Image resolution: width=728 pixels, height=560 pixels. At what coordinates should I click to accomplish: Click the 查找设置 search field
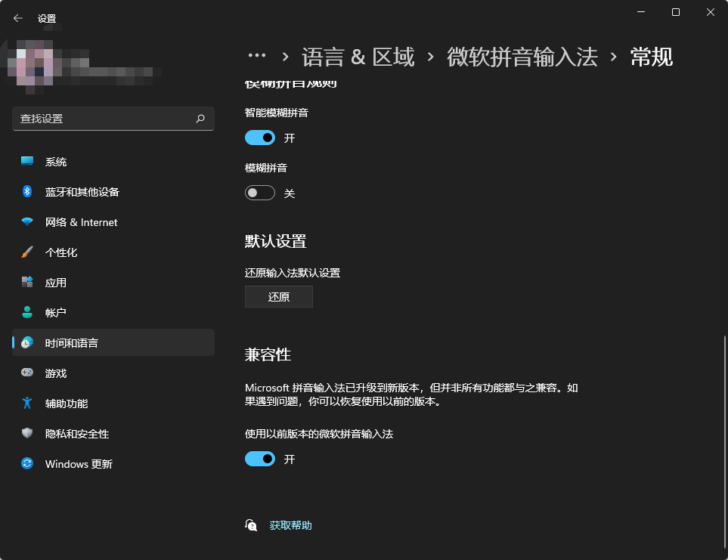tap(113, 119)
